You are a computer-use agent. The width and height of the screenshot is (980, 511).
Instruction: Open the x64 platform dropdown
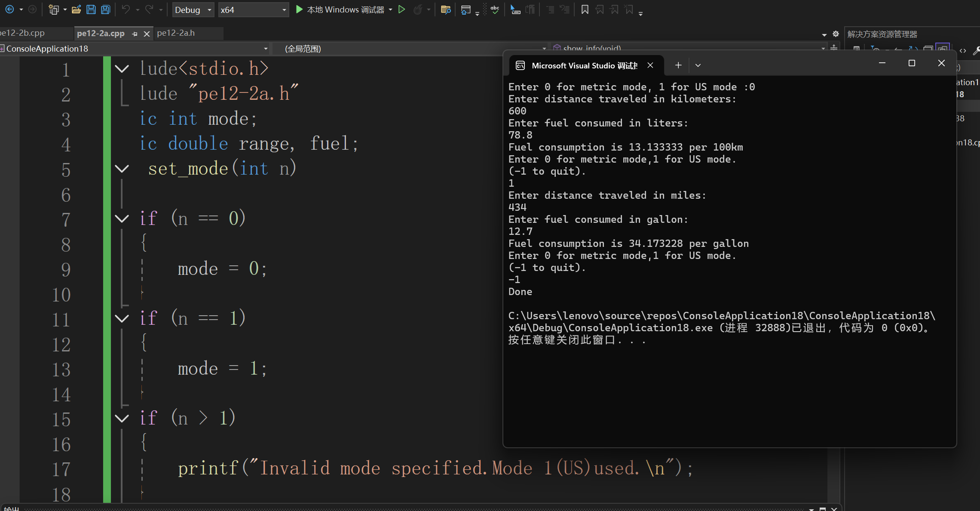284,10
